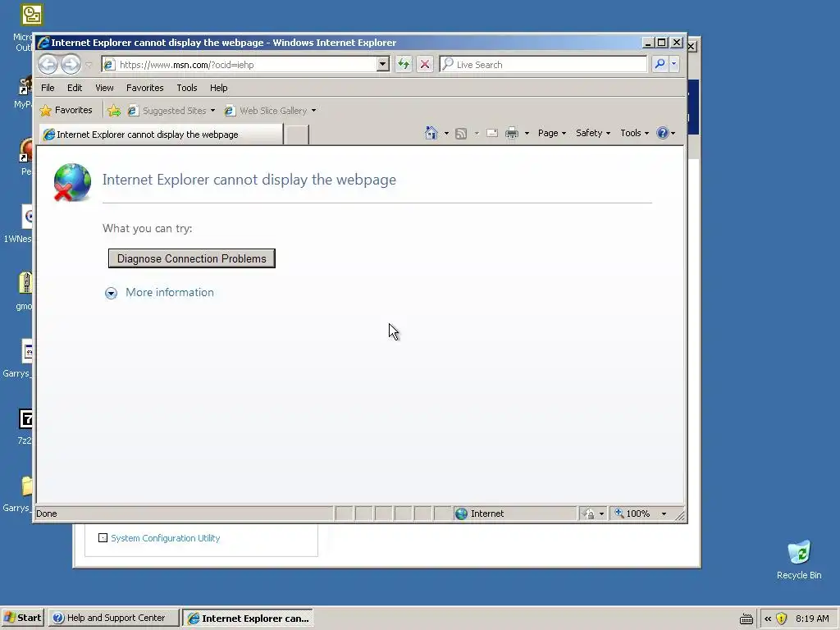
Task: Click the RSS Feeds icon
Action: [461, 134]
